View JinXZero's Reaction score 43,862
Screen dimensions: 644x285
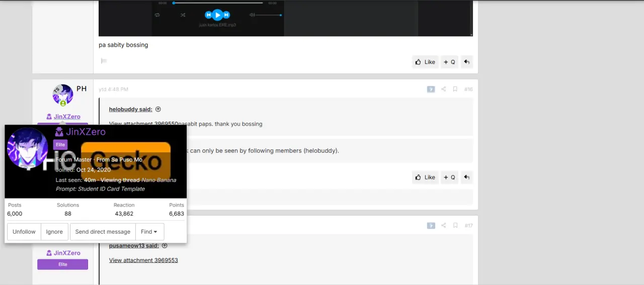pos(124,214)
